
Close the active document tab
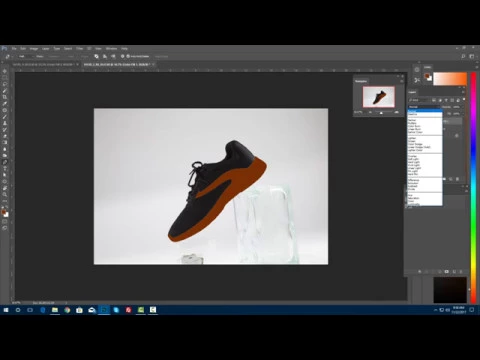point(154,64)
